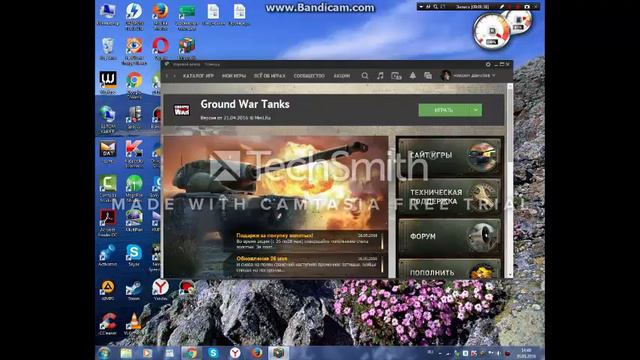This screenshot has height=360, width=640.
Task: Open the first news item about gifts
Action: click(306, 241)
